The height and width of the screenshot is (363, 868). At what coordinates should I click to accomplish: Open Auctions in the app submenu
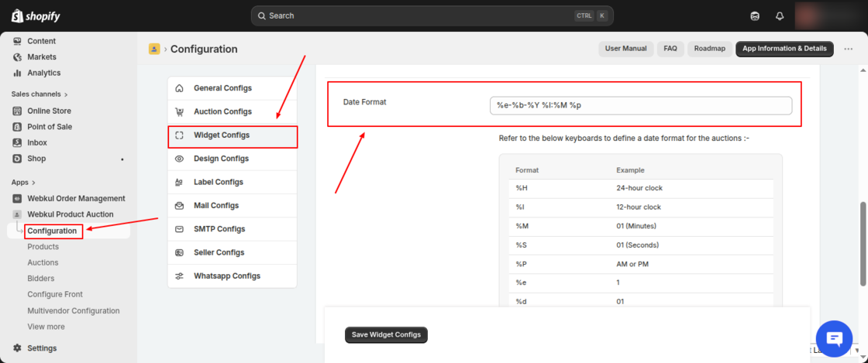coord(43,263)
